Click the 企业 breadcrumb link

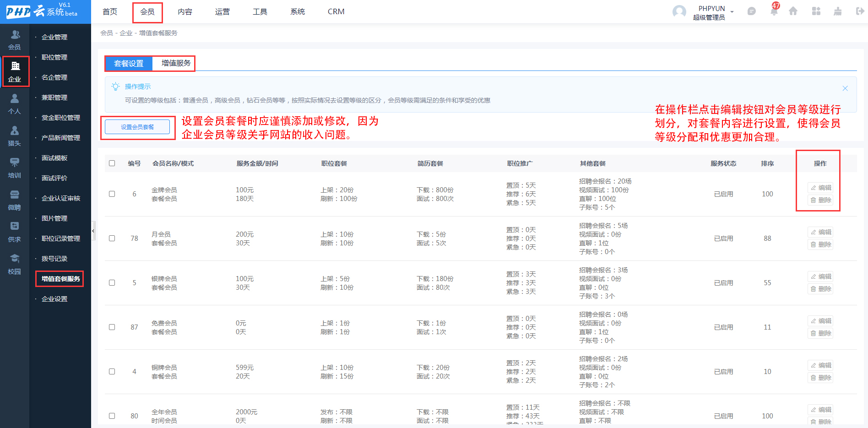point(126,33)
